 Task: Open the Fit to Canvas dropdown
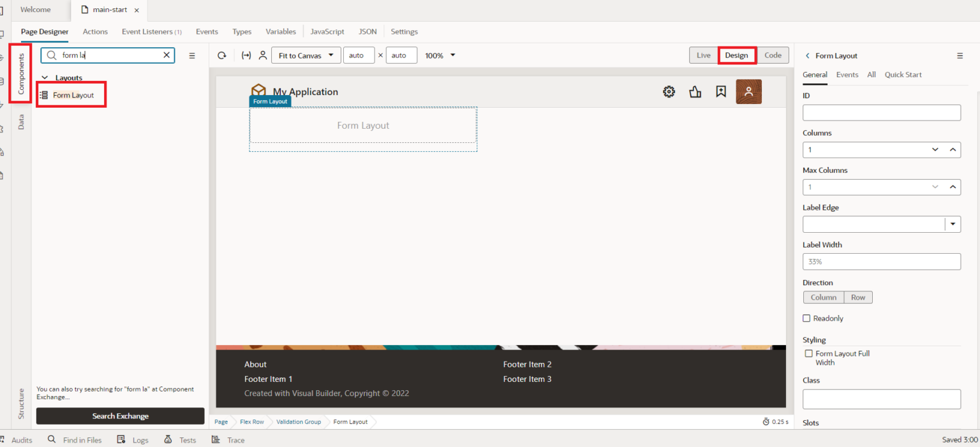tap(306, 55)
